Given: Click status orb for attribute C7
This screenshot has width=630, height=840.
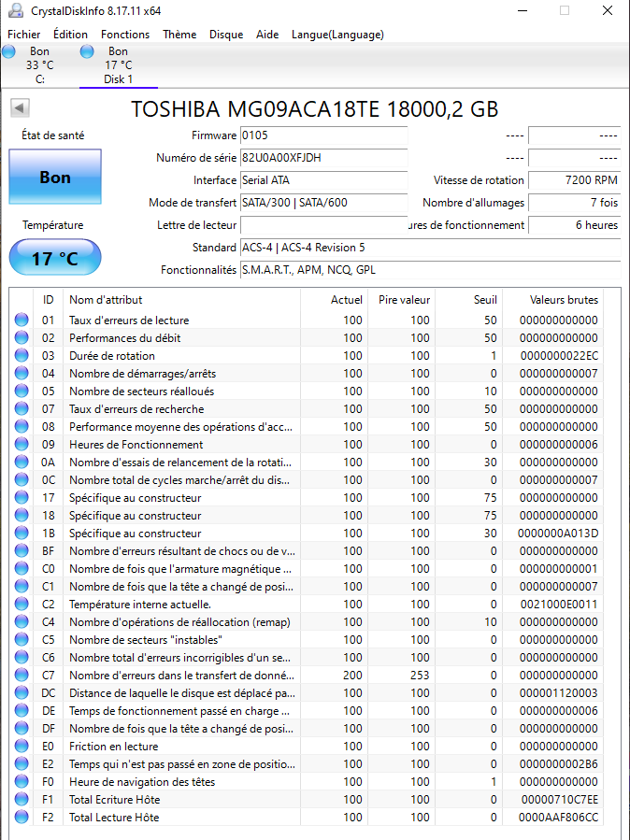Looking at the screenshot, I should click(21, 675).
